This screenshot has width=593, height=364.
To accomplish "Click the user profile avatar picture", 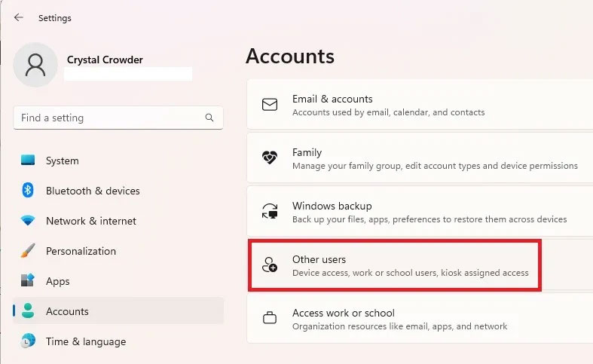I will 35,65.
